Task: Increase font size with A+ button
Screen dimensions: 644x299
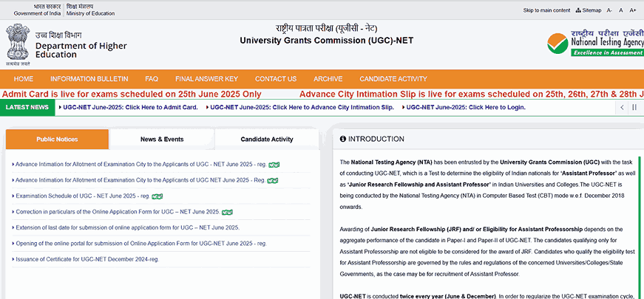Action: coord(633,10)
